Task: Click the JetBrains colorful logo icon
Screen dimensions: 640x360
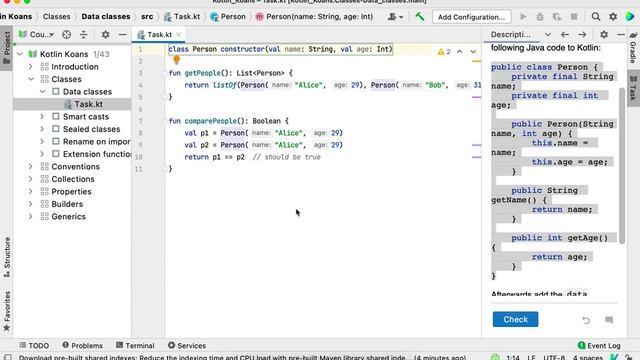Action: [x=630, y=17]
